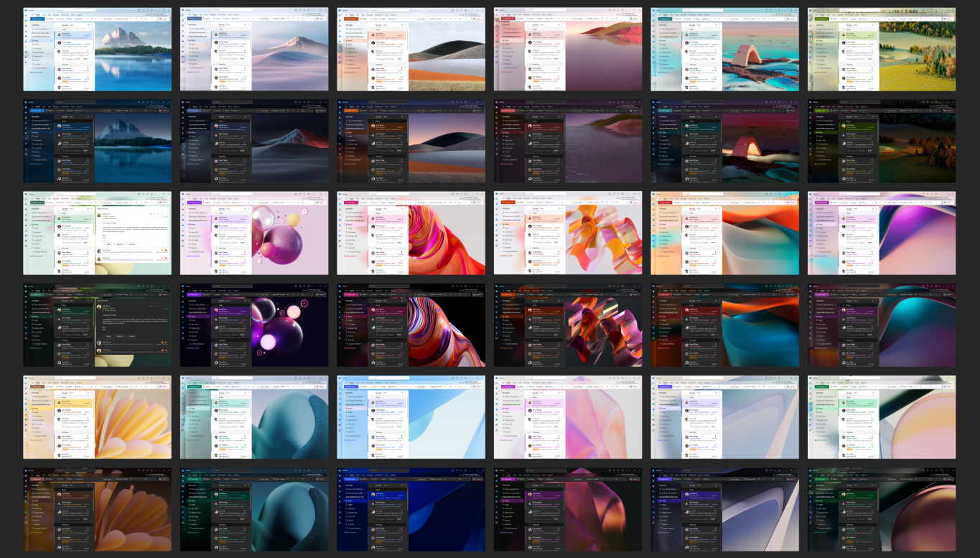Choose the light purple and teal wave preview

(x=882, y=233)
